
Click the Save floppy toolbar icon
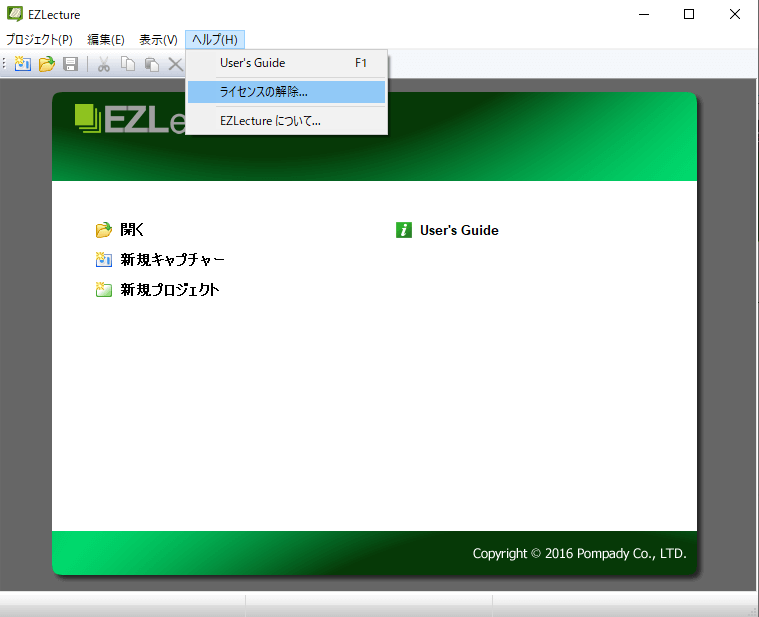71,64
